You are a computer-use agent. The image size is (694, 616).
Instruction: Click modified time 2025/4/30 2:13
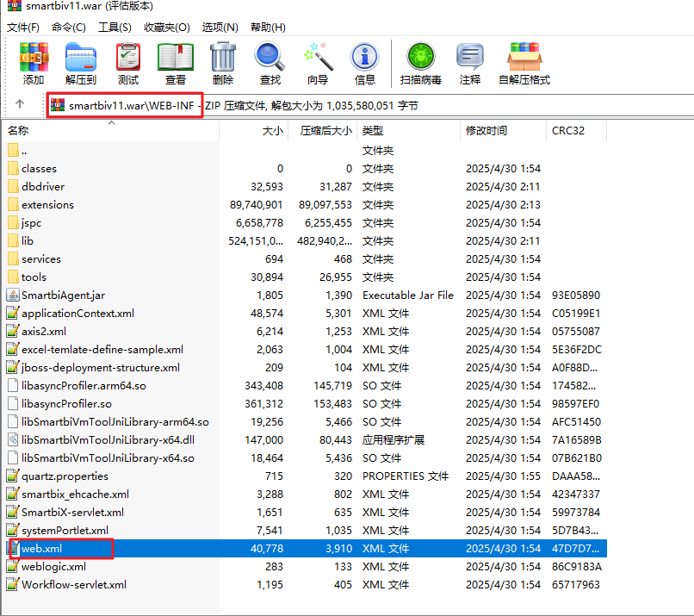(x=503, y=204)
